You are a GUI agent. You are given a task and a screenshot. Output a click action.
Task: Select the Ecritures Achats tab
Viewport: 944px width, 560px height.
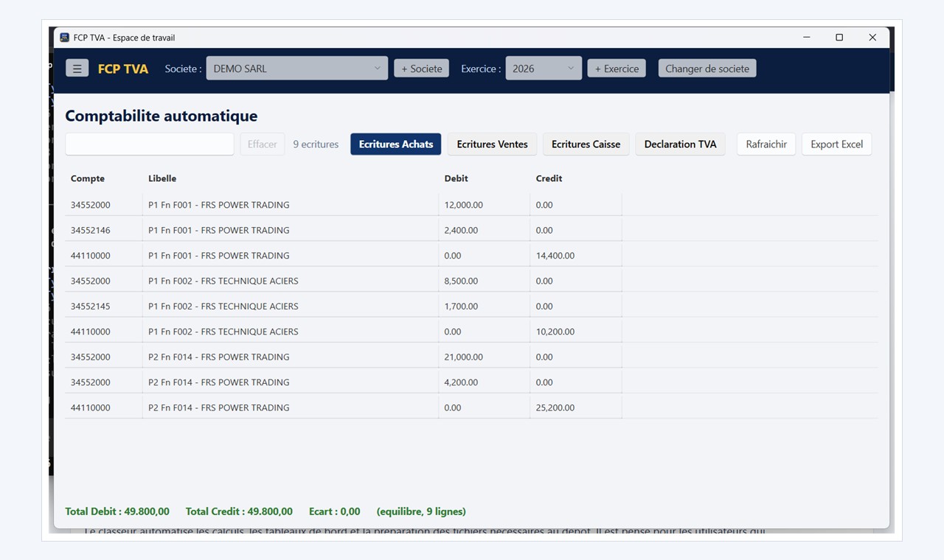396,144
